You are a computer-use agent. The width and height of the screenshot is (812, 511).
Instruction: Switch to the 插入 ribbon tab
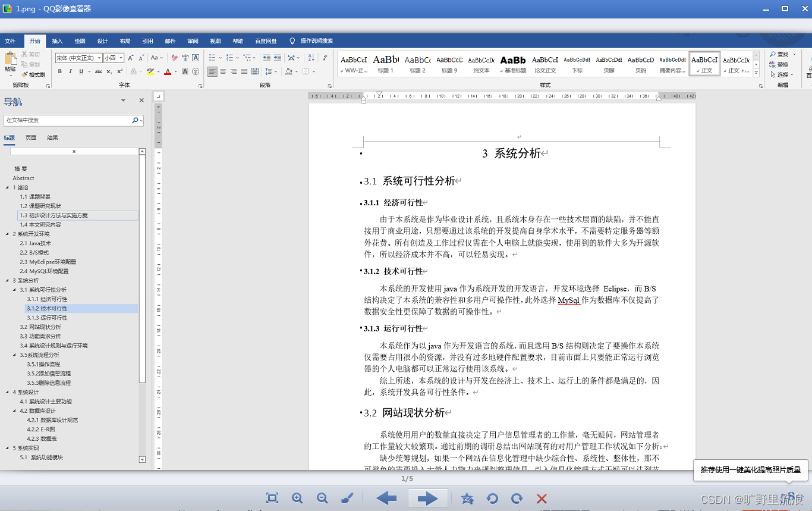(57, 40)
